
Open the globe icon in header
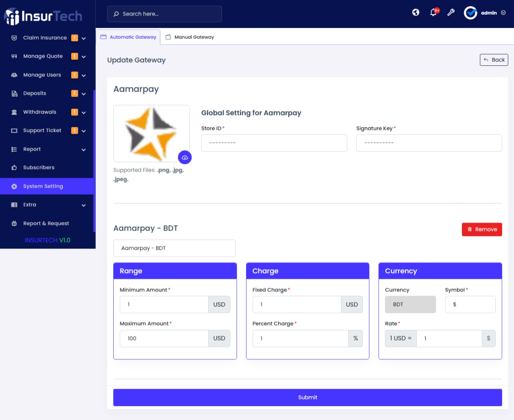click(416, 12)
